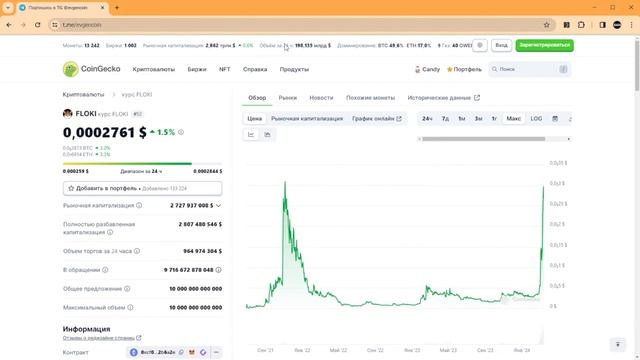Switch to Рынки tab
Screen dimensions: 640x360
tap(288, 98)
